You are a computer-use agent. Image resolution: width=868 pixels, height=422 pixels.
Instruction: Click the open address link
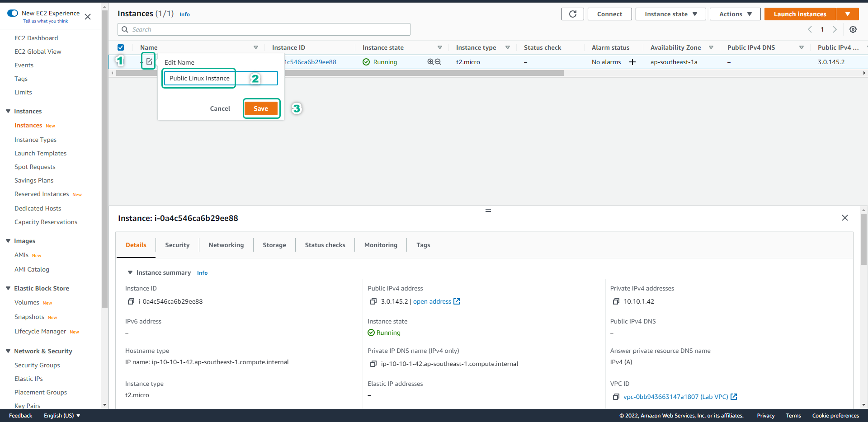(x=432, y=301)
